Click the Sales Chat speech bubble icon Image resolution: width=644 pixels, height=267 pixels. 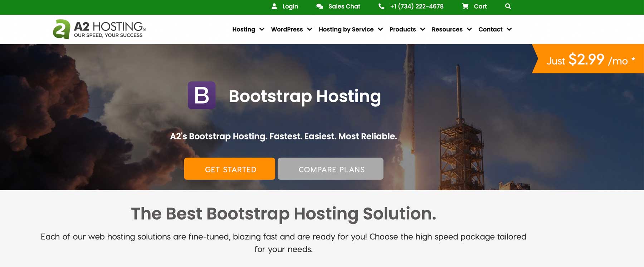click(319, 6)
